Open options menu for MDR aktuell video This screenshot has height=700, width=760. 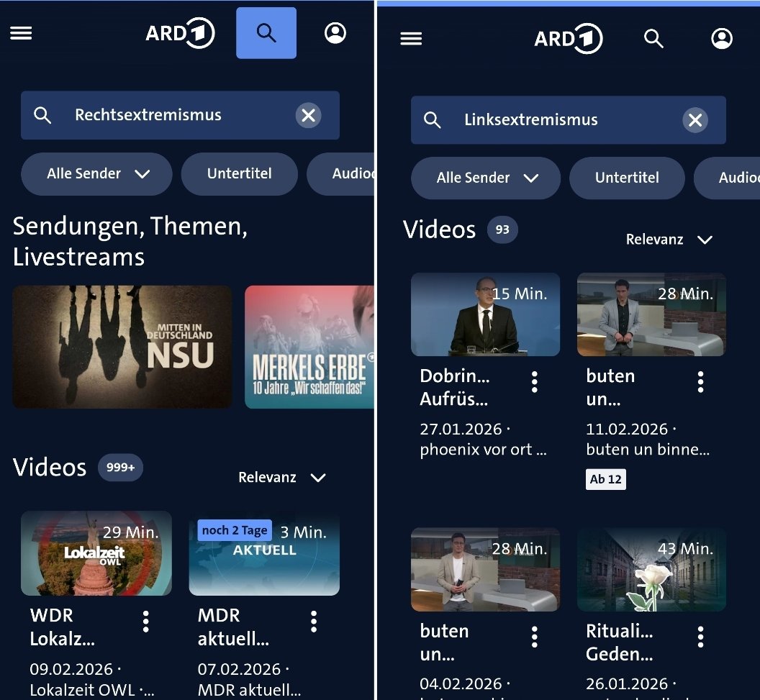pyautogui.click(x=314, y=622)
